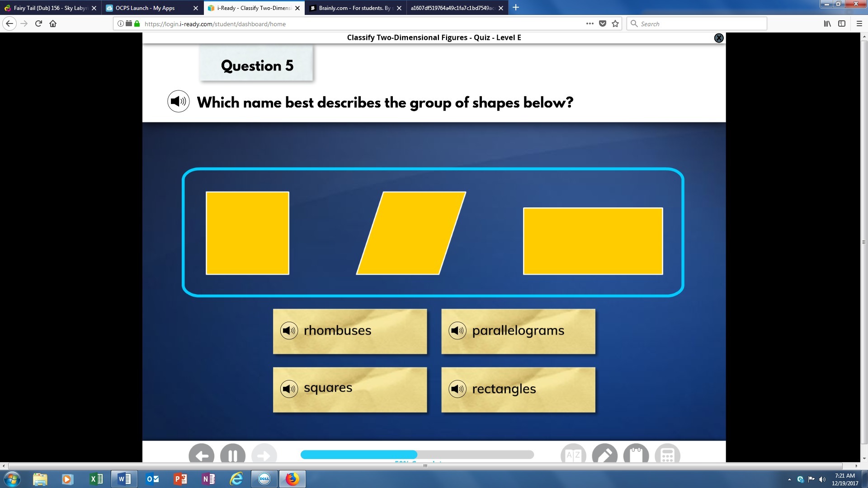Pause the i-Ready lesson
868x488 pixels.
pos(233,455)
